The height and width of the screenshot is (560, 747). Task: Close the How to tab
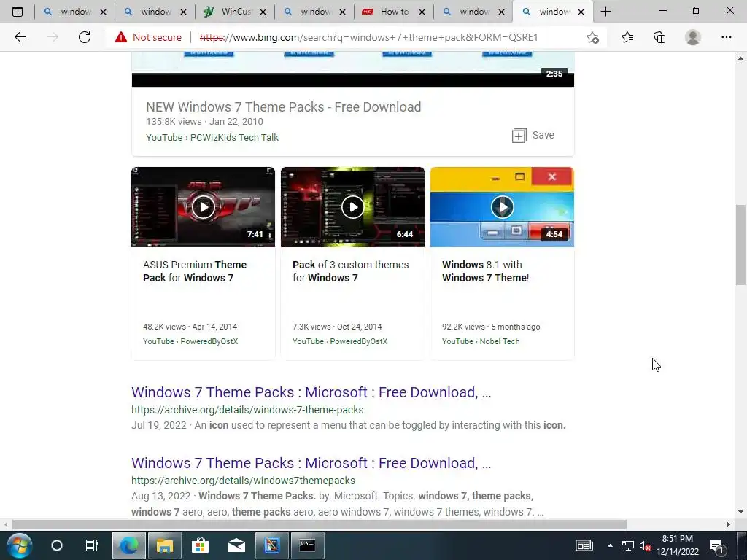point(422,12)
